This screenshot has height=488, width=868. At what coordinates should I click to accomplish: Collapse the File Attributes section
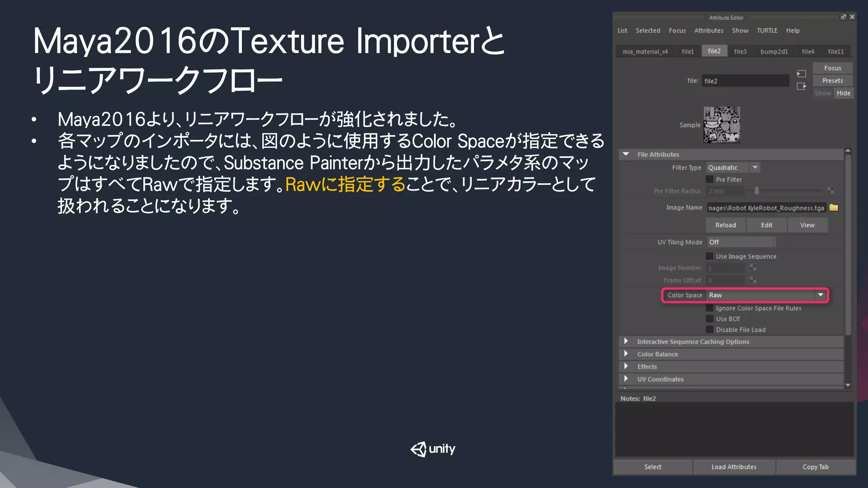coord(626,154)
